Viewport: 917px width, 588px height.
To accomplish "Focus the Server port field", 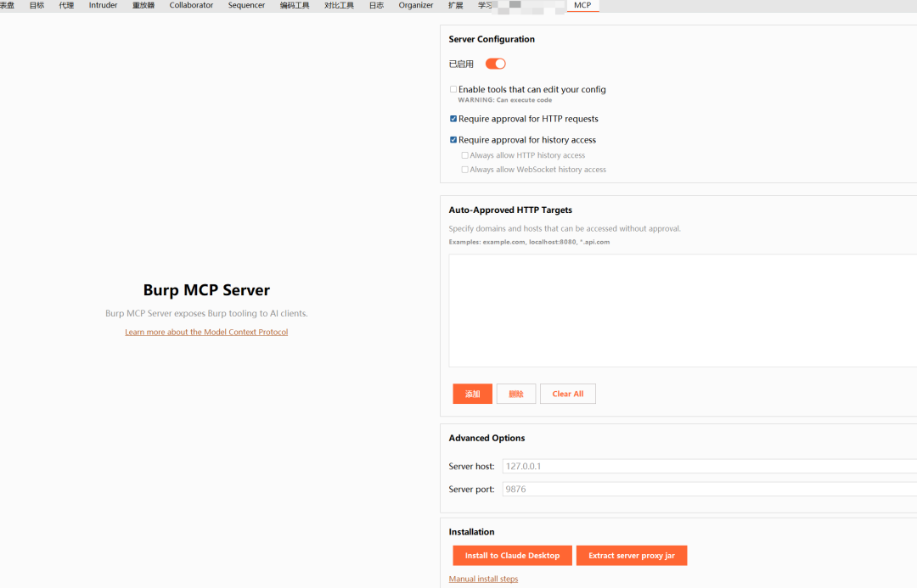I will click(709, 490).
